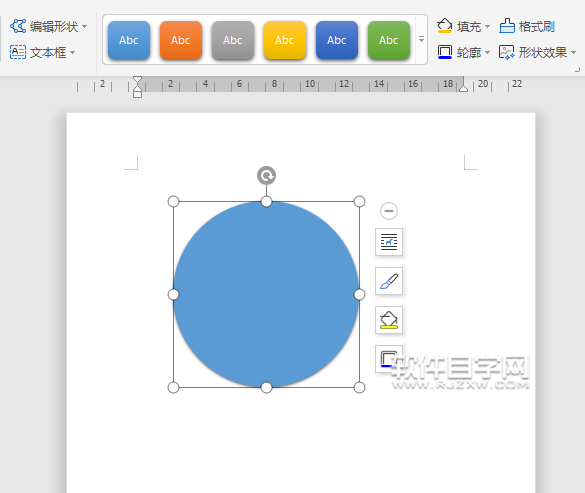Select the gray Abc shape style
This screenshot has width=585, height=493.
coord(233,40)
